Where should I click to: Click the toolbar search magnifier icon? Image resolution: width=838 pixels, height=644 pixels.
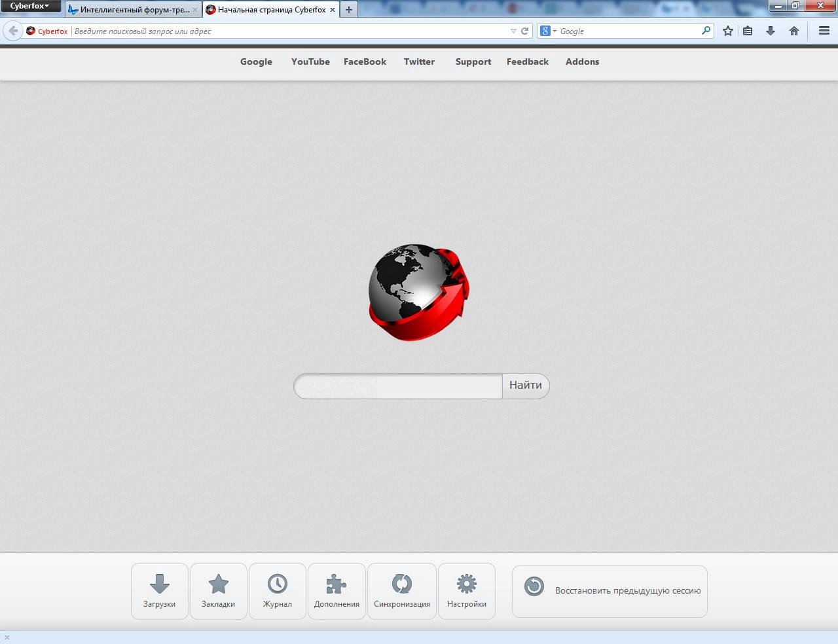pyautogui.click(x=706, y=31)
